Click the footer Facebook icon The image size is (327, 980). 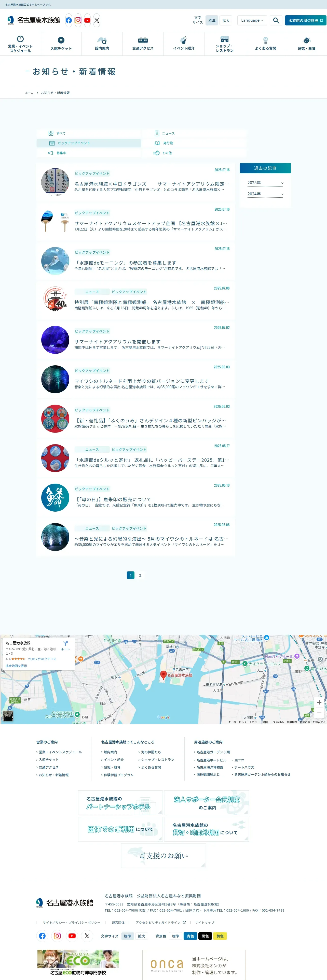coord(42,936)
